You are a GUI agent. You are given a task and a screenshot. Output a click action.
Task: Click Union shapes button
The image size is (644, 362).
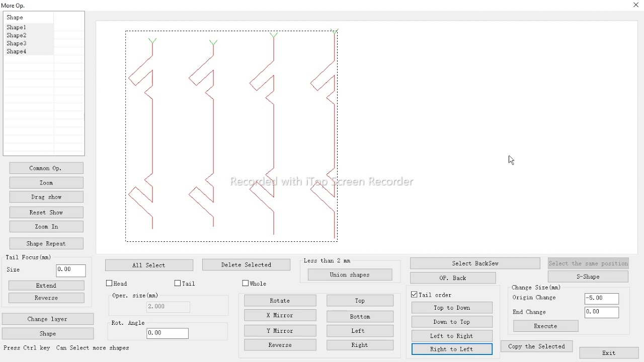[x=350, y=275]
